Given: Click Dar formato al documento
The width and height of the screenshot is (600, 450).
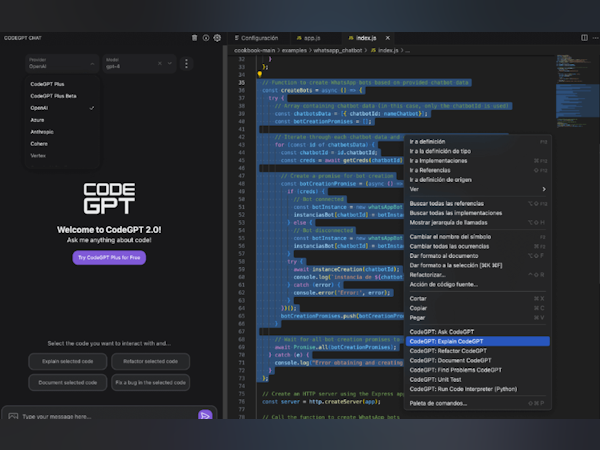Looking at the screenshot, I should (478, 256).
